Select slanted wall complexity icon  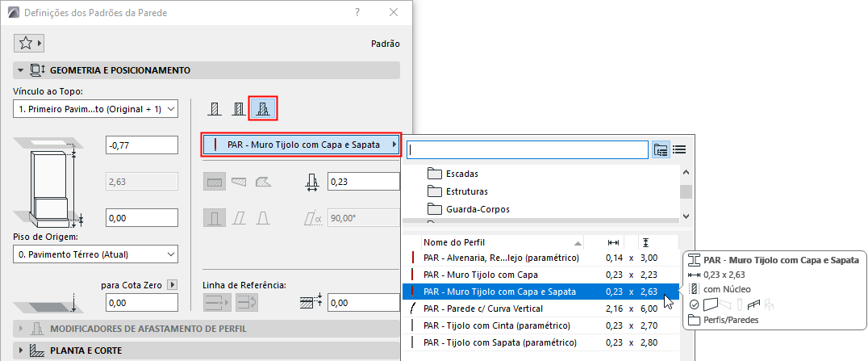click(239, 218)
